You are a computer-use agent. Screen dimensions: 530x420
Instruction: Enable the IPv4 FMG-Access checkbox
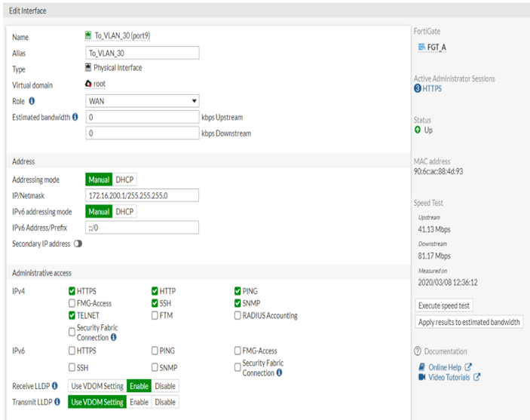click(x=72, y=303)
